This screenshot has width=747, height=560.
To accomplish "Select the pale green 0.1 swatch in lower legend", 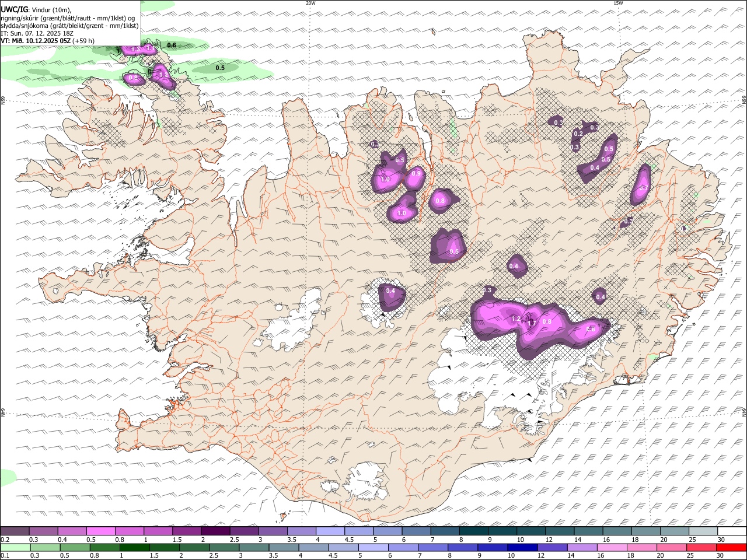I will point(15,548).
